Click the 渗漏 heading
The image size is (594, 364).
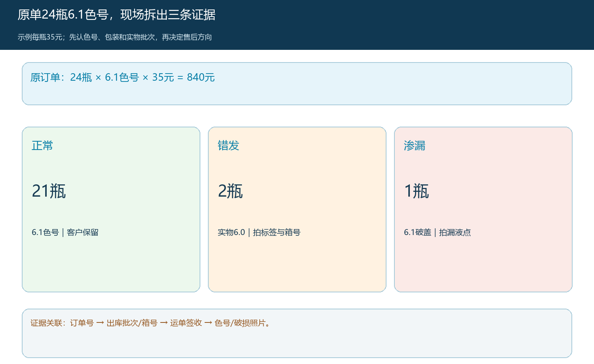pos(415,146)
